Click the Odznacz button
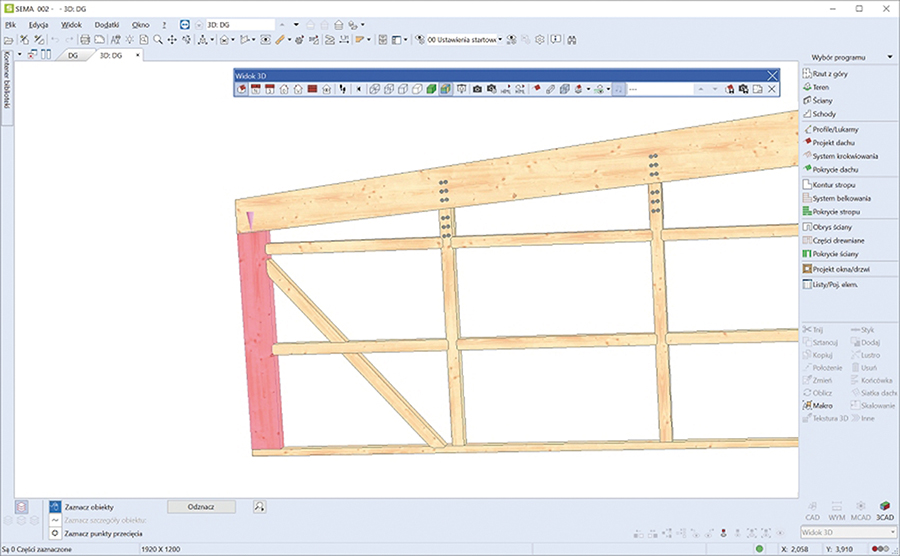900x556 pixels. click(201, 507)
